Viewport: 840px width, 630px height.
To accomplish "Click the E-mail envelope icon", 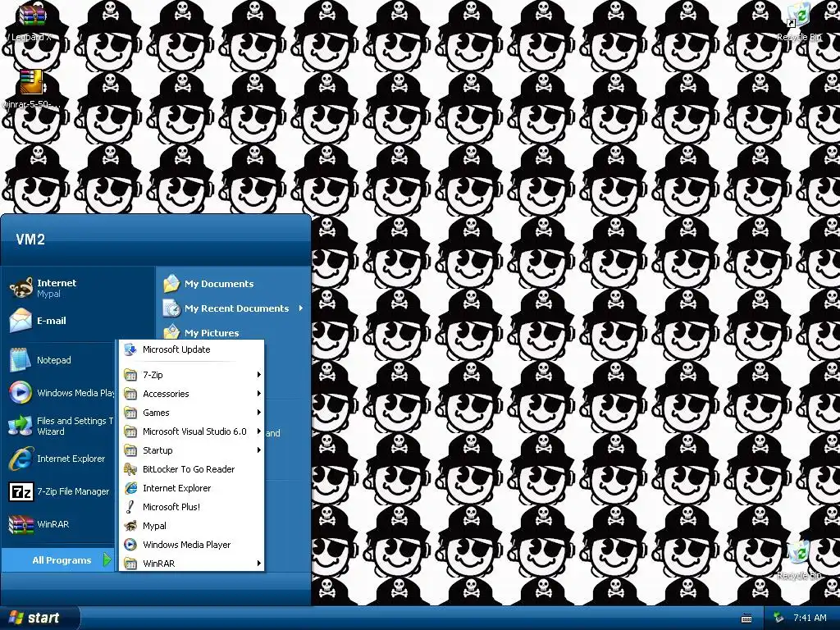I will (x=21, y=321).
